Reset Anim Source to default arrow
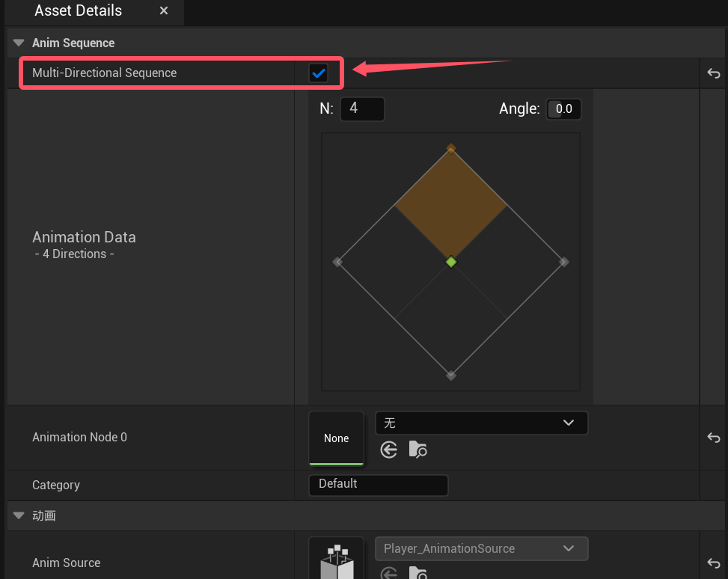This screenshot has width=728, height=579. pyautogui.click(x=714, y=563)
